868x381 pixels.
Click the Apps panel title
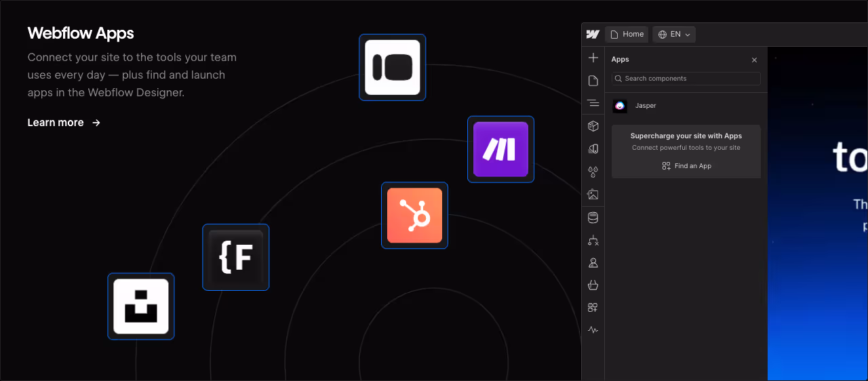620,60
